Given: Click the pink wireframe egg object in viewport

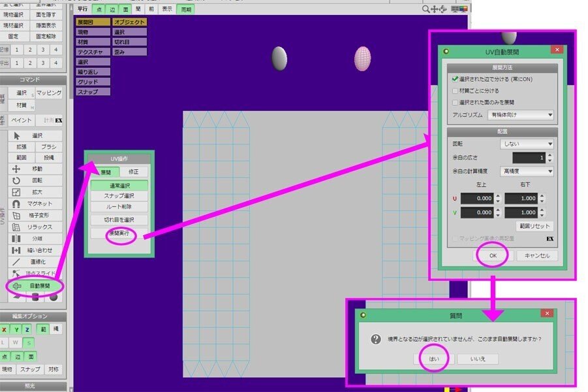Looking at the screenshot, I should [x=362, y=59].
